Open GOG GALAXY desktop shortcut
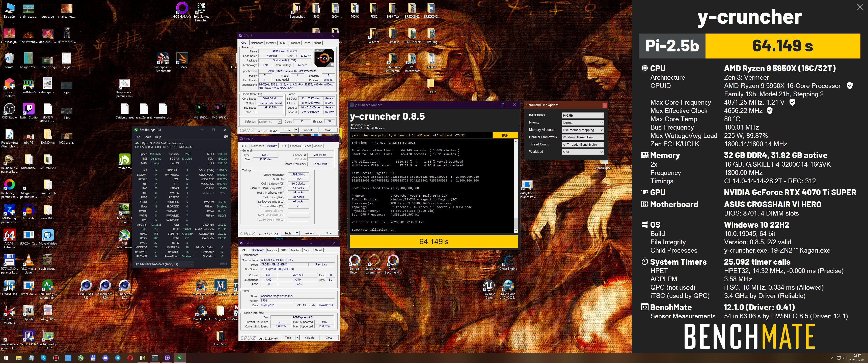The height and width of the screenshot is (363, 868). (x=182, y=10)
